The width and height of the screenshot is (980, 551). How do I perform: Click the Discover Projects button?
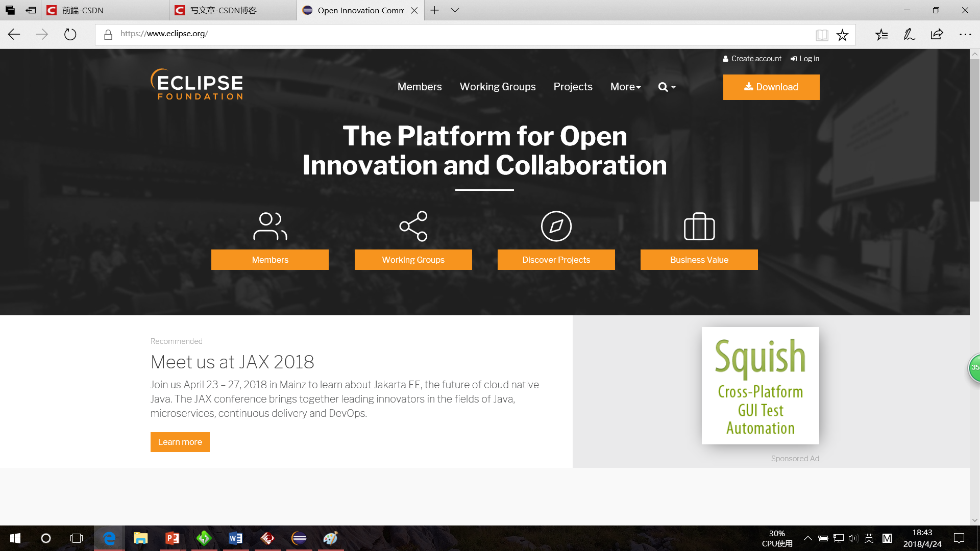[x=556, y=260]
